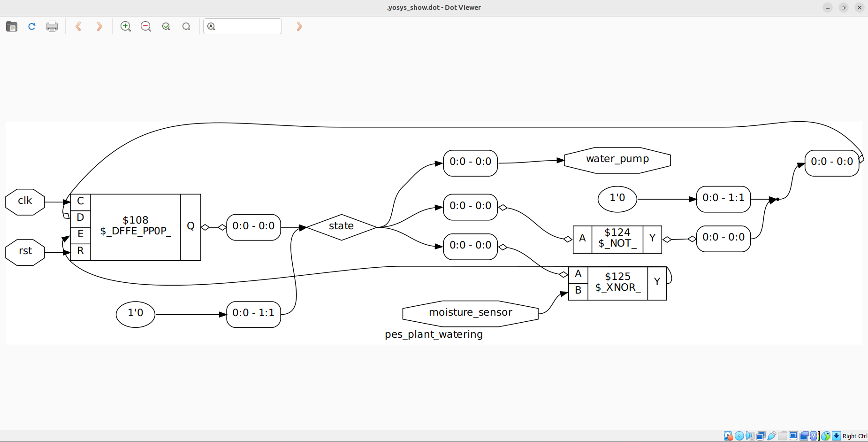Zoom in on the graph
Viewport: 868px width, 442px height.
126,26
